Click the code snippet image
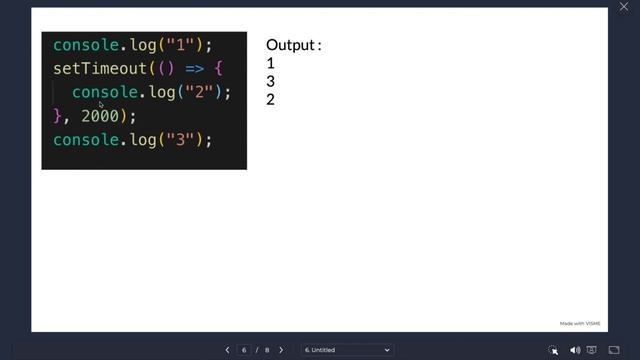The height and width of the screenshot is (360, 640). point(144,100)
